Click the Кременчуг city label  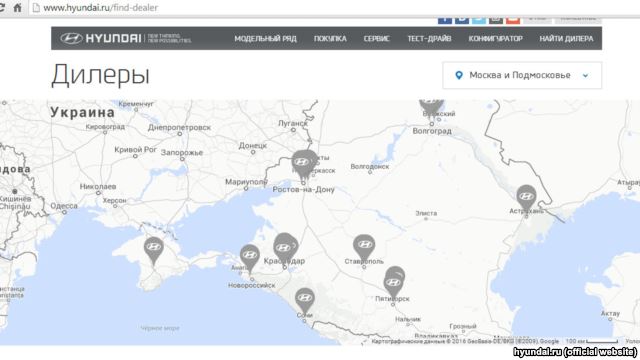(x=136, y=104)
